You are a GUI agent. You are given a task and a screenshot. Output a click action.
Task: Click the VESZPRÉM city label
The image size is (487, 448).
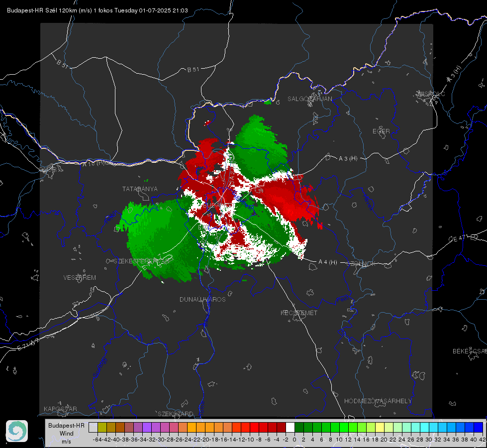tap(80, 277)
